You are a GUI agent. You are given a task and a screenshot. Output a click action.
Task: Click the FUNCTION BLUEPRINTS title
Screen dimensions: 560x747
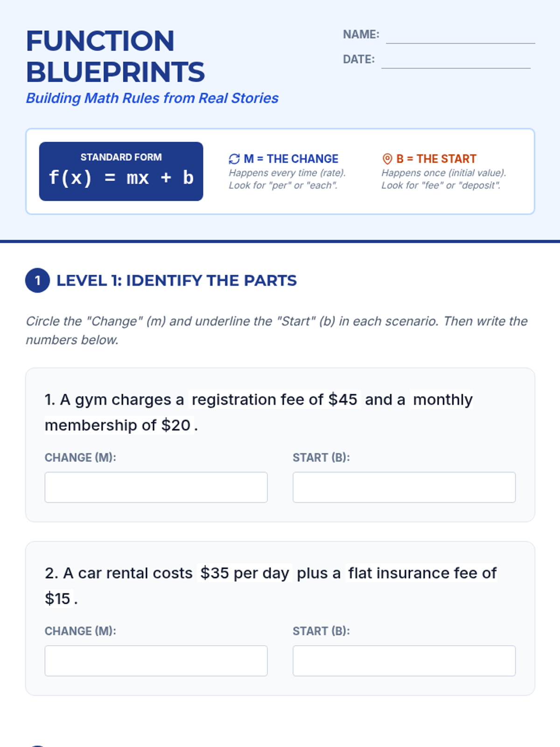click(115, 56)
